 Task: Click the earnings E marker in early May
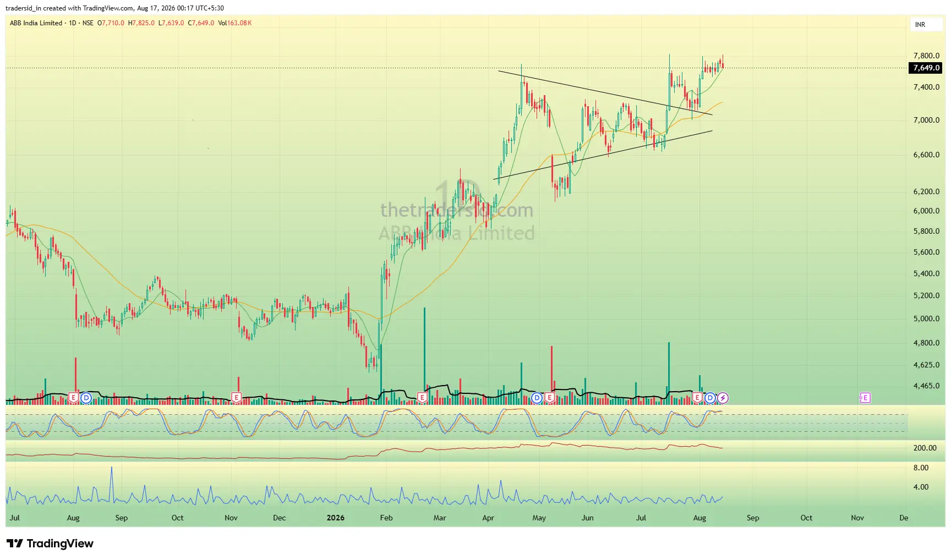click(x=549, y=397)
